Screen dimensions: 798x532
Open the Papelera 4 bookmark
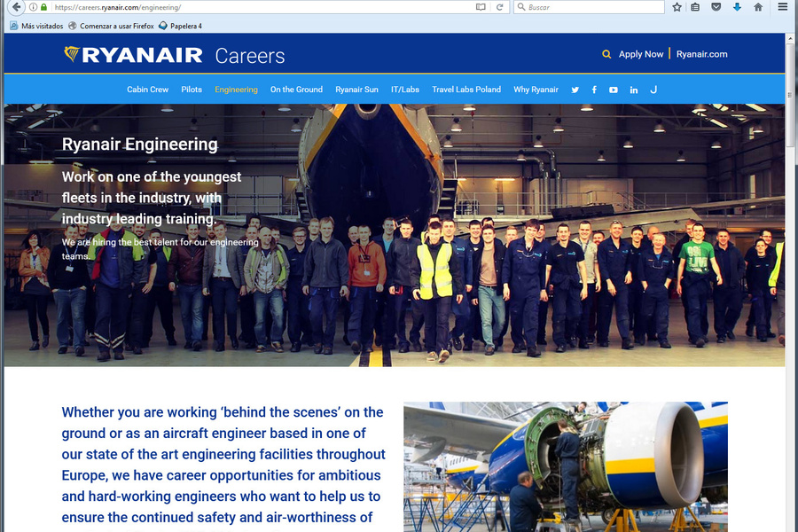tap(181, 26)
